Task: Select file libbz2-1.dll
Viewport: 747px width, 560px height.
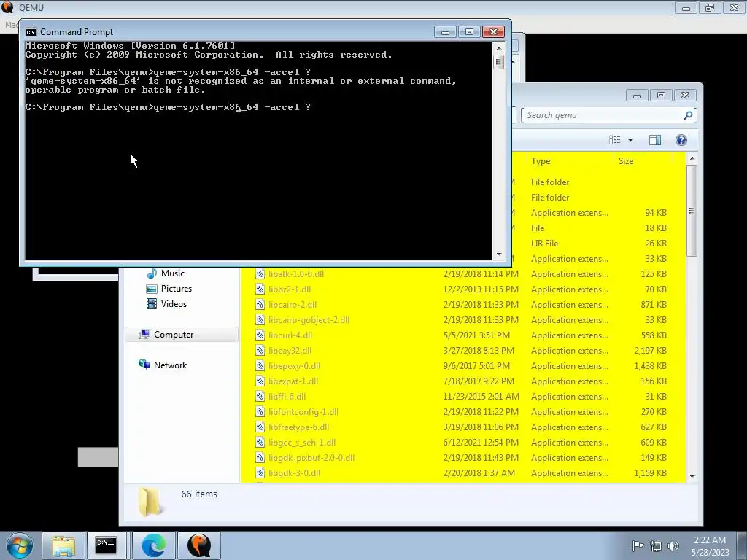Action: 289,289
